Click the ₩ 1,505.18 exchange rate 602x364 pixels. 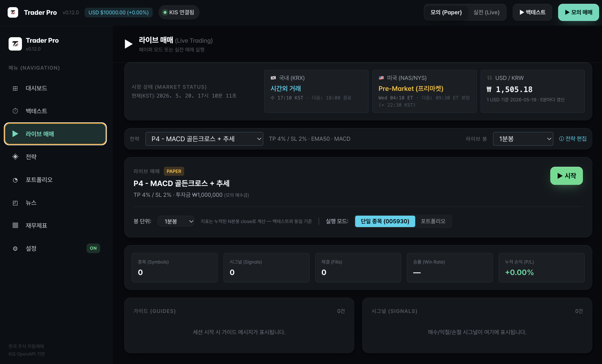(509, 89)
